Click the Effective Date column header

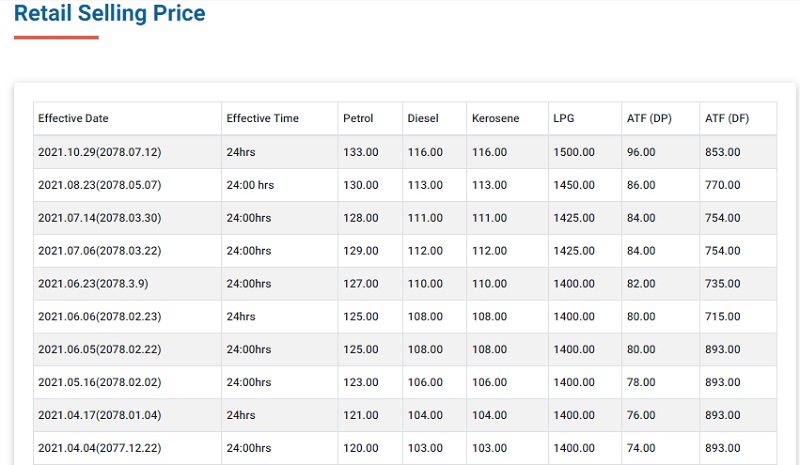click(x=73, y=118)
